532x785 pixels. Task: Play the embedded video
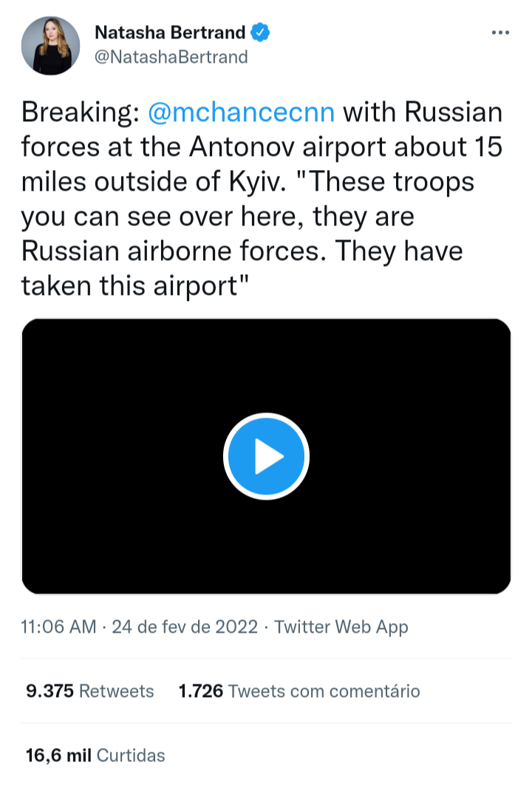click(266, 456)
